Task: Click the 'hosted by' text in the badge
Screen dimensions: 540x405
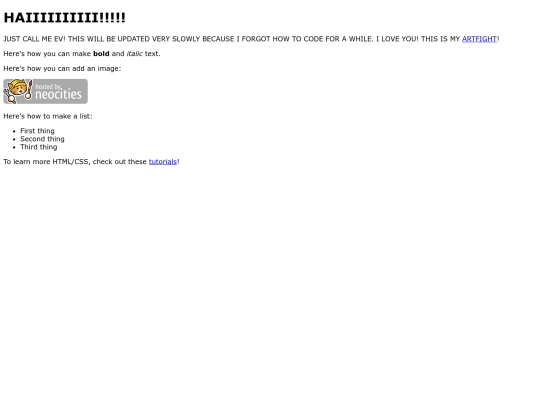Action: 49,86
